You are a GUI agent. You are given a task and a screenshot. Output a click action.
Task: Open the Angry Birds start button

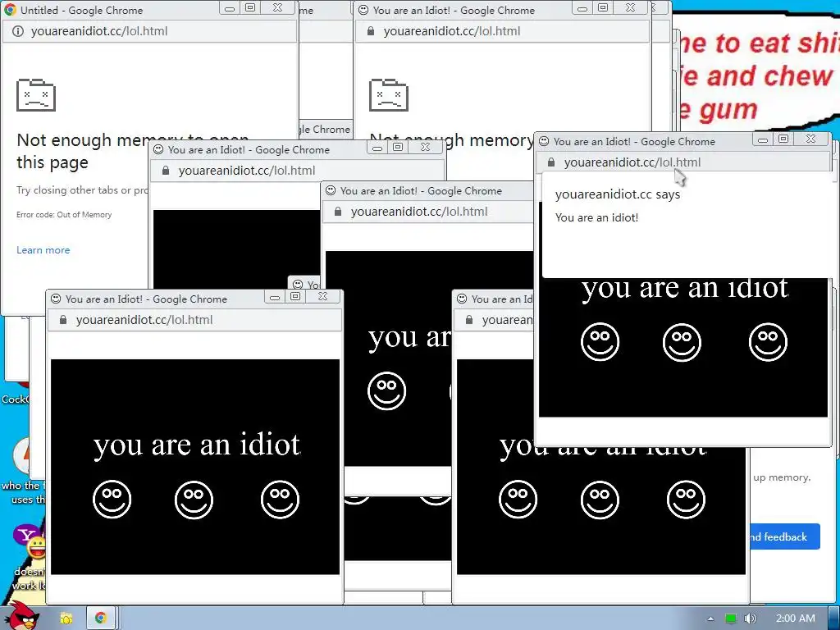[21, 617]
